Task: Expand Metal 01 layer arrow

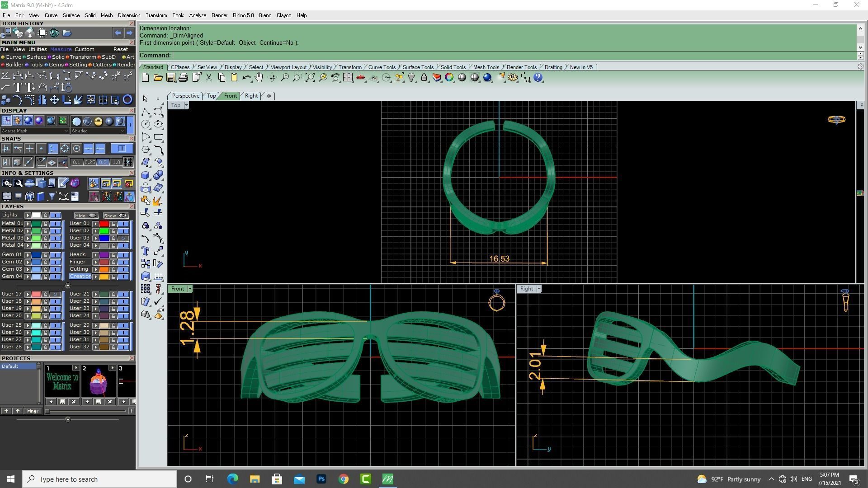Action: 28,224
